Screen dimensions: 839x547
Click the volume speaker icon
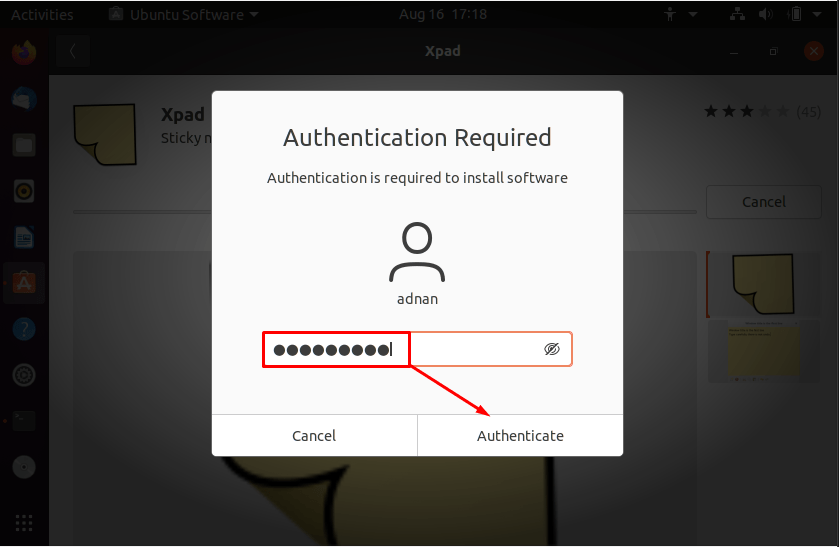coord(766,14)
